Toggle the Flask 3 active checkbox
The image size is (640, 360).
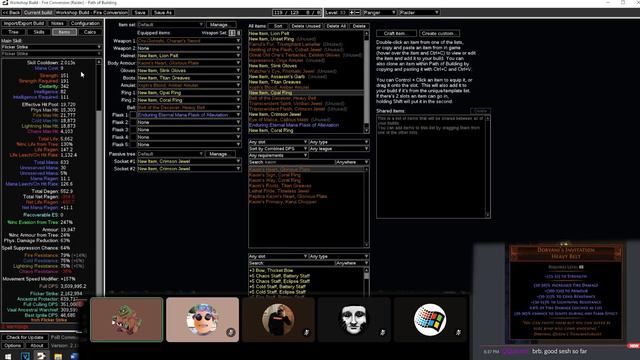pos(133,130)
